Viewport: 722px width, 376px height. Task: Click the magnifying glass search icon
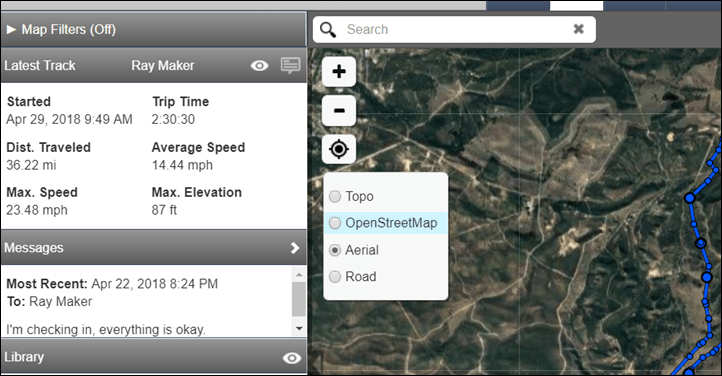tap(328, 29)
